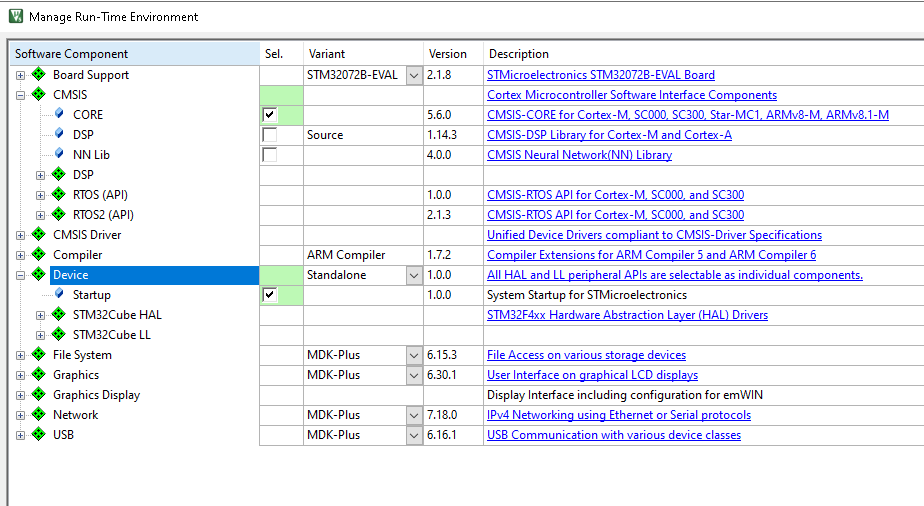
Task: Open the CMSIS-DSP Library description link
Action: 609,135
